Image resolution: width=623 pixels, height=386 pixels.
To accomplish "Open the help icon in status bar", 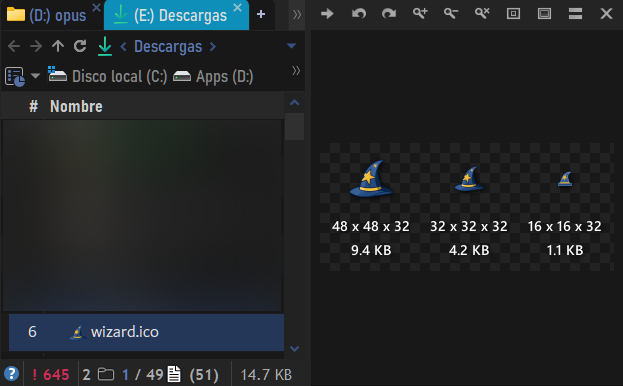I will pos(12,374).
